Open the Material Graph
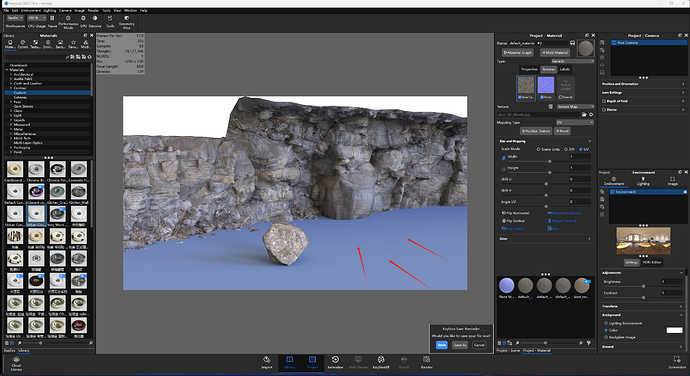The width and height of the screenshot is (690, 376). click(518, 52)
